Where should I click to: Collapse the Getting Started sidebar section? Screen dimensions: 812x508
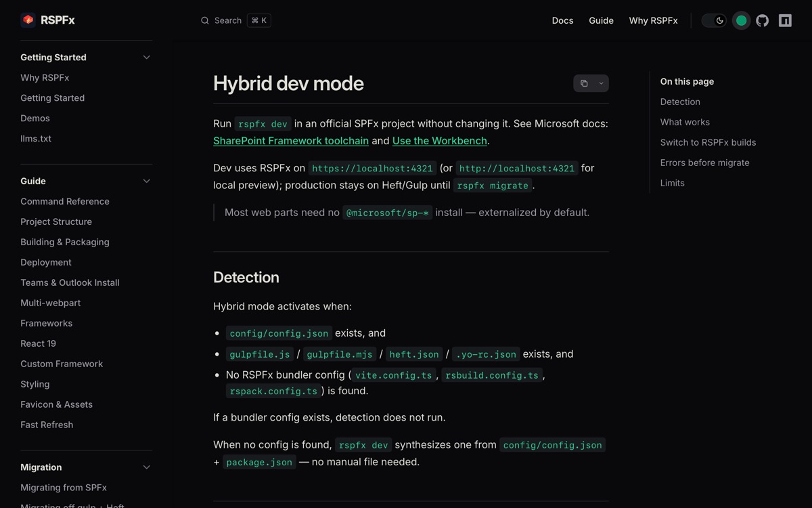click(146, 58)
